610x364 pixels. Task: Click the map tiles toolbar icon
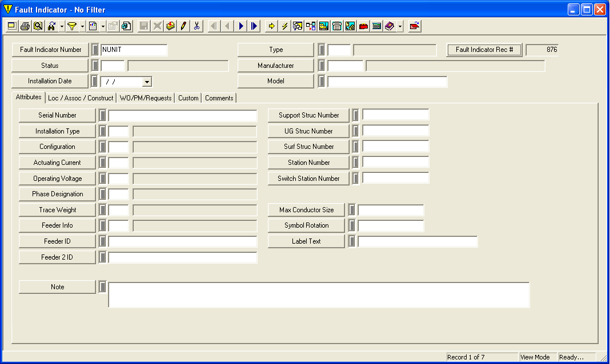click(350, 26)
